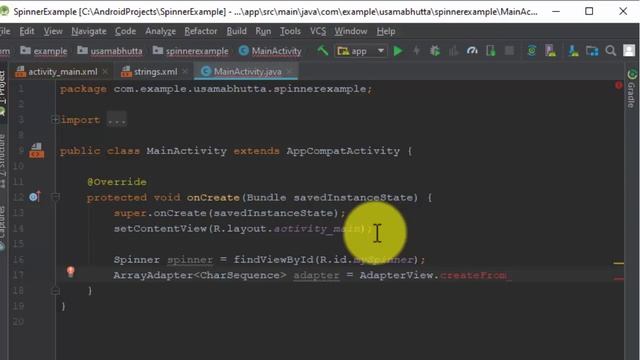Image resolution: width=640 pixels, height=360 pixels.
Task: Click findViewById call on line 16
Action: 273,260
